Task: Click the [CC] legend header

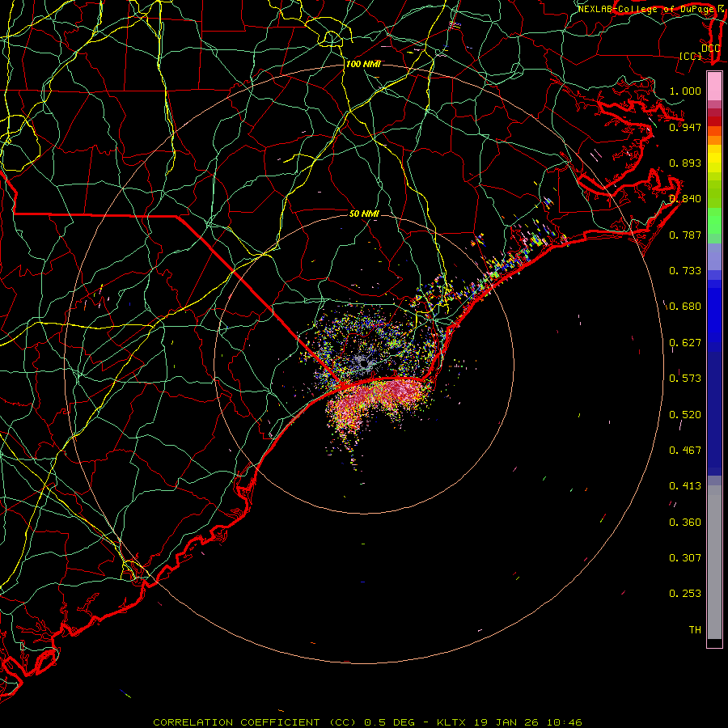Action: pyautogui.click(x=690, y=56)
